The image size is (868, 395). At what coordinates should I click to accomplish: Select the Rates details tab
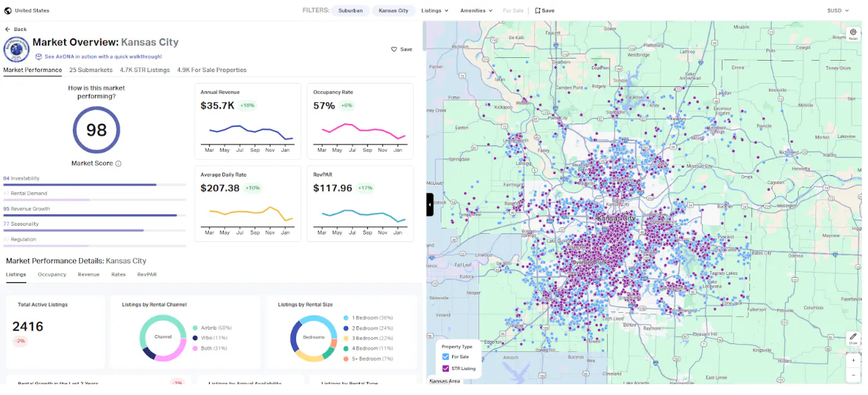tap(119, 275)
